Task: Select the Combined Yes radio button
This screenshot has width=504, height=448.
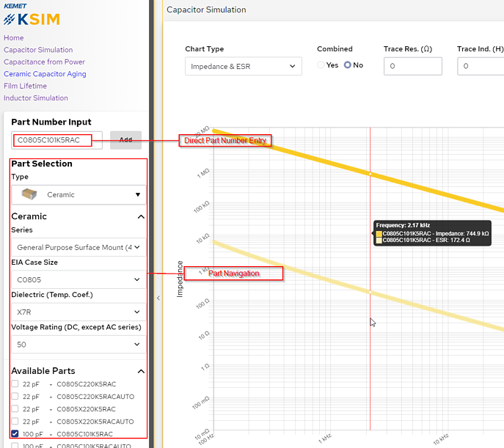Action: click(321, 65)
